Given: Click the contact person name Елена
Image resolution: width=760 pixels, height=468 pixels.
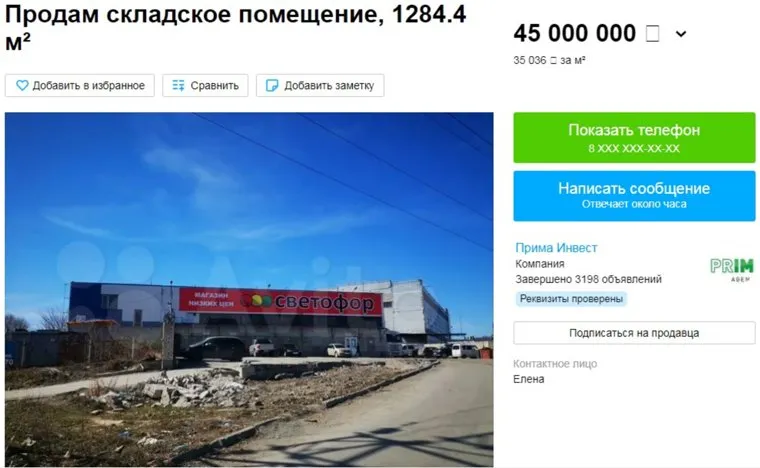Looking at the screenshot, I should click(x=529, y=379).
